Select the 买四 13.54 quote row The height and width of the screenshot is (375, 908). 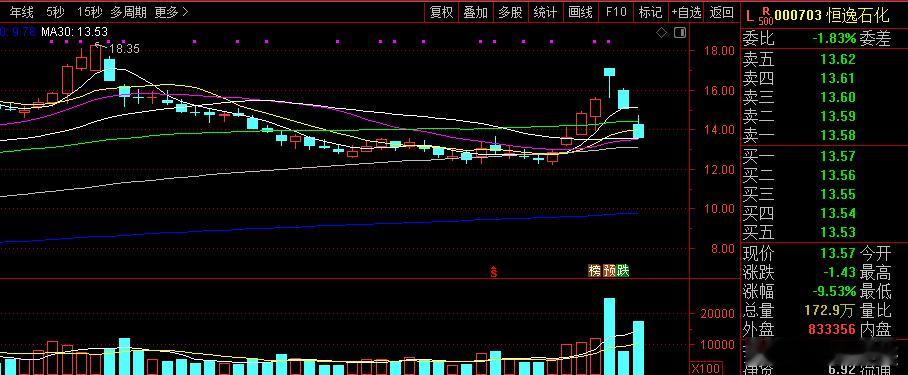pos(799,214)
